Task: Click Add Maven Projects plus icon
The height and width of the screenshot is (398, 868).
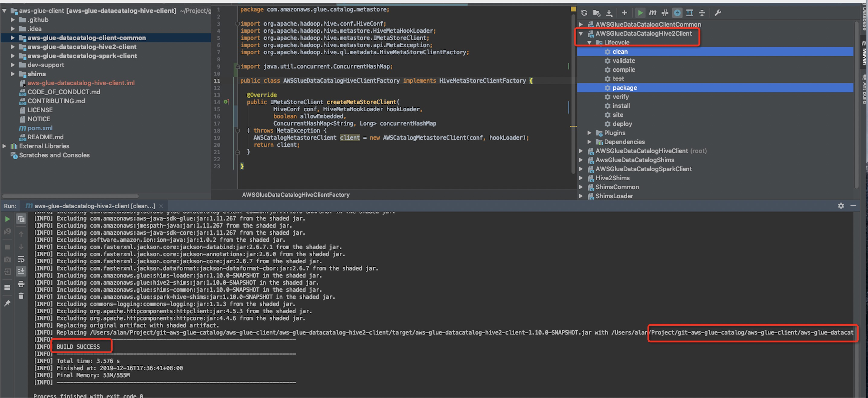Action: [x=624, y=13]
